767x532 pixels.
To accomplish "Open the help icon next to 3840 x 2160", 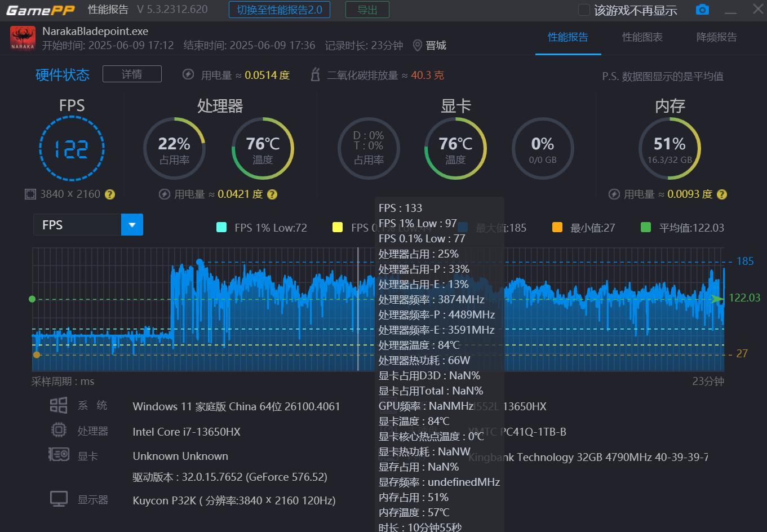I will (x=110, y=194).
